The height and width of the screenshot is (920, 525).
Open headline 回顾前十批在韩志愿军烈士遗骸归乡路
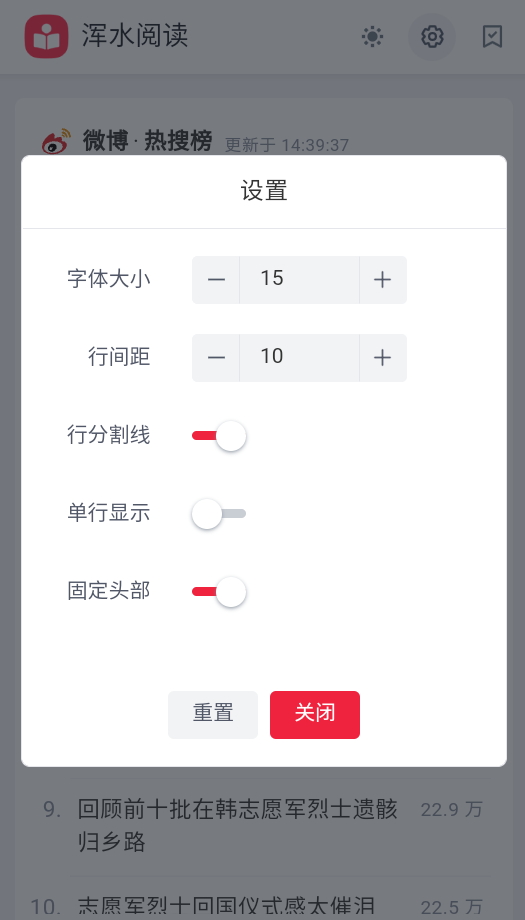pyautogui.click(x=238, y=826)
